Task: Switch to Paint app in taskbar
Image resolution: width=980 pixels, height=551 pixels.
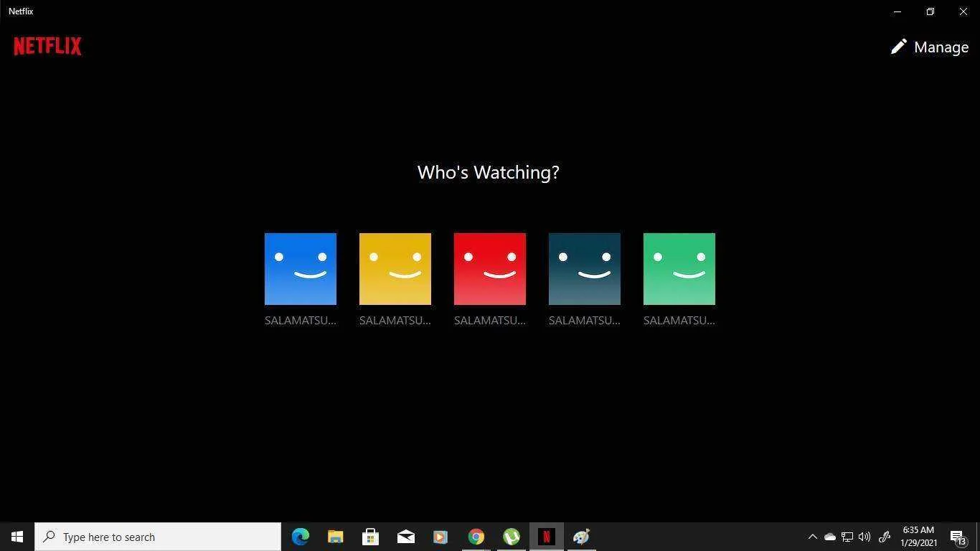Action: point(582,537)
